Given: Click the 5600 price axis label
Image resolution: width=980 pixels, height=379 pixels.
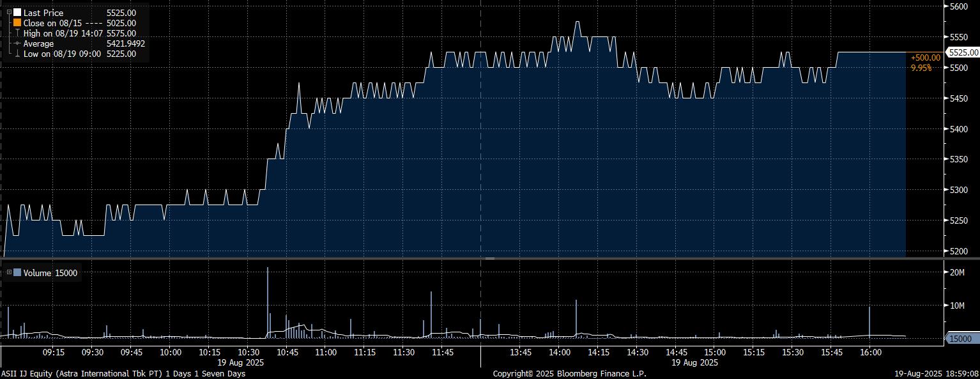Looking at the screenshot, I should coord(960,6).
